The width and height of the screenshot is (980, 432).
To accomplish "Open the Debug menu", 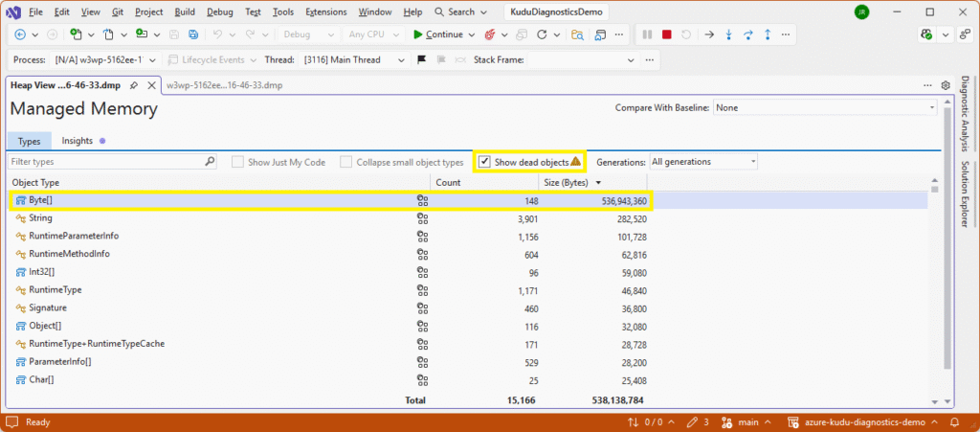I will tap(218, 11).
